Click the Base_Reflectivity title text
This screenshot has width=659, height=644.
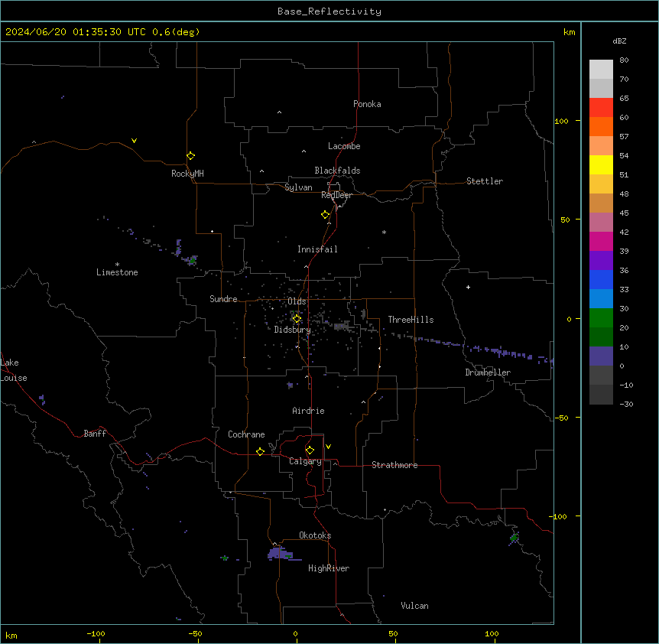(329, 11)
